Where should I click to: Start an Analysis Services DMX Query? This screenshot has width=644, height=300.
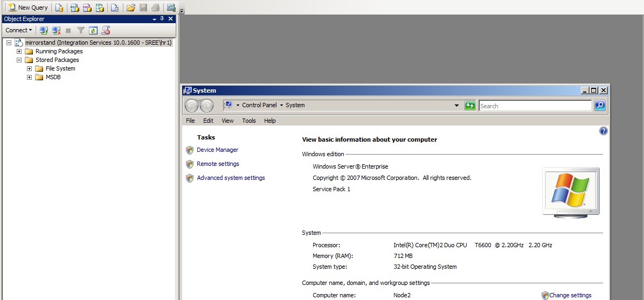(x=87, y=8)
